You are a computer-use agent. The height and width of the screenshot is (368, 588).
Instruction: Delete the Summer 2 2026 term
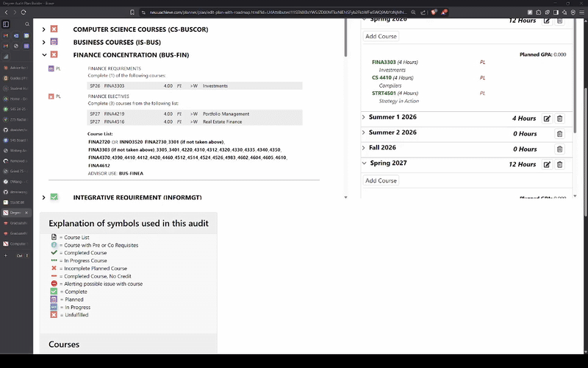tap(559, 133)
